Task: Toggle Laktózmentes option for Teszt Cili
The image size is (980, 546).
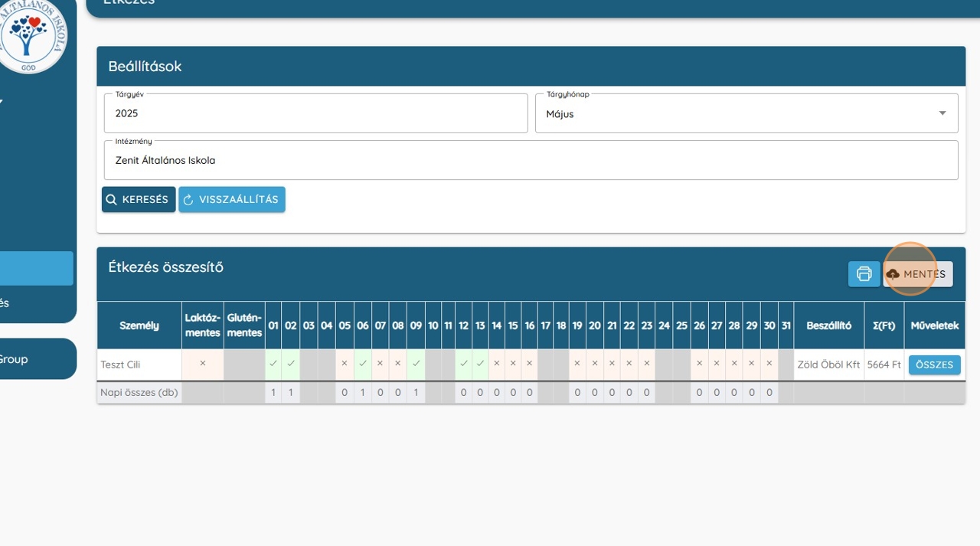Action: click(203, 364)
